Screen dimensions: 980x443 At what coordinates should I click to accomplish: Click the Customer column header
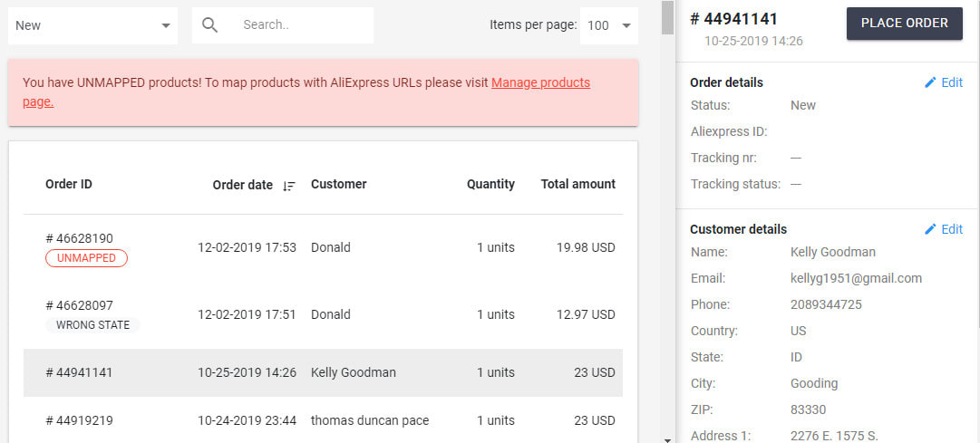pyautogui.click(x=339, y=184)
